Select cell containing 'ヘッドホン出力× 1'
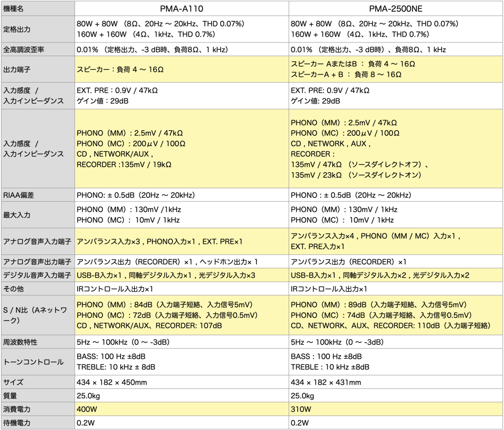Viewport: 504px width, 430px height. 181,262
